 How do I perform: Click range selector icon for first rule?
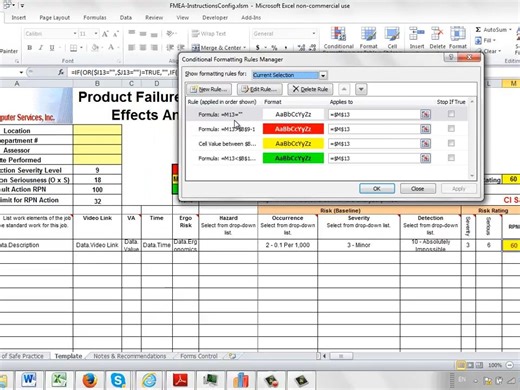425,114
